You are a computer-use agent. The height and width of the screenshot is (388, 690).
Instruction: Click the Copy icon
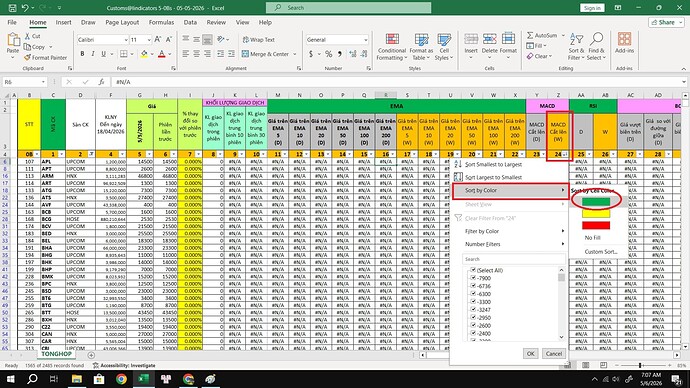click(x=27, y=47)
